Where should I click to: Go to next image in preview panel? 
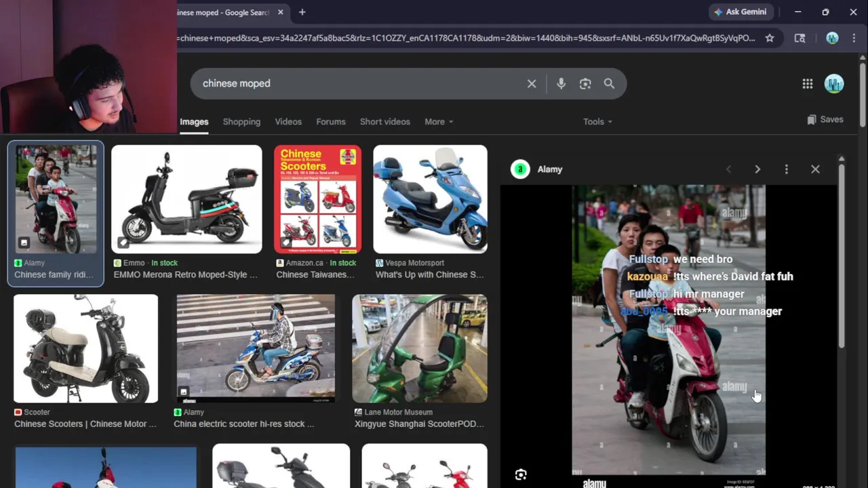(x=757, y=169)
